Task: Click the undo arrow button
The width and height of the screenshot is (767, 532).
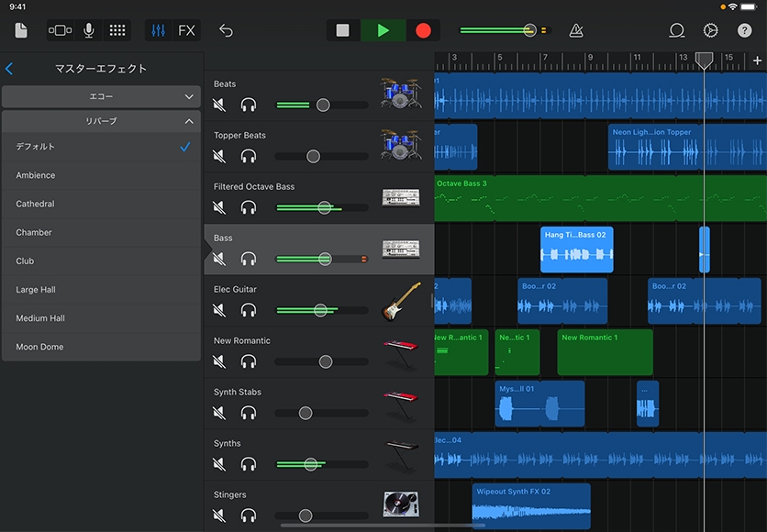Action: click(x=226, y=30)
